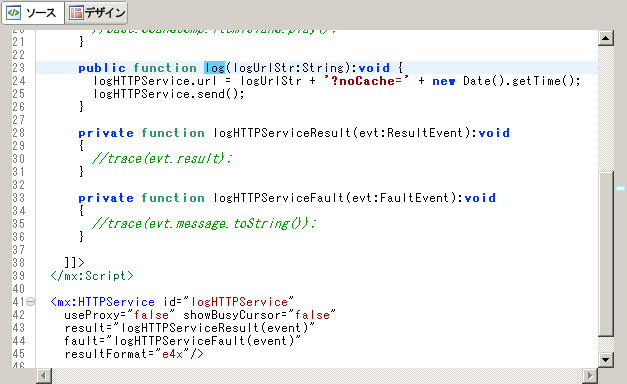Click 'logHTTPService.send();' on line 25
Screen dimensions: 627x384
(x=168, y=94)
